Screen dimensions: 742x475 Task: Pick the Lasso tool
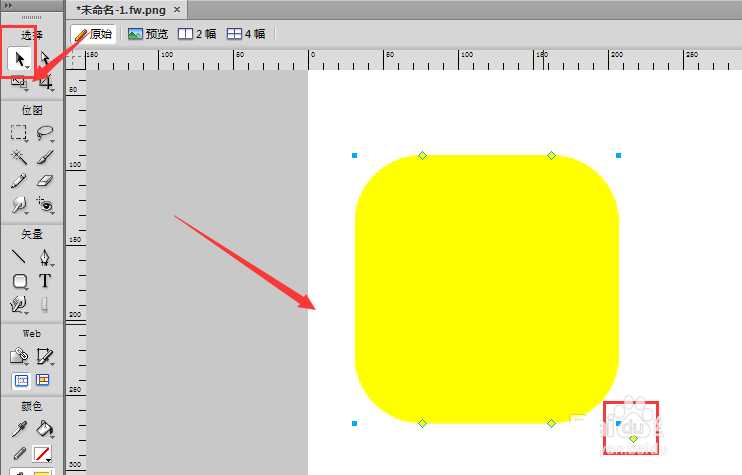45,133
